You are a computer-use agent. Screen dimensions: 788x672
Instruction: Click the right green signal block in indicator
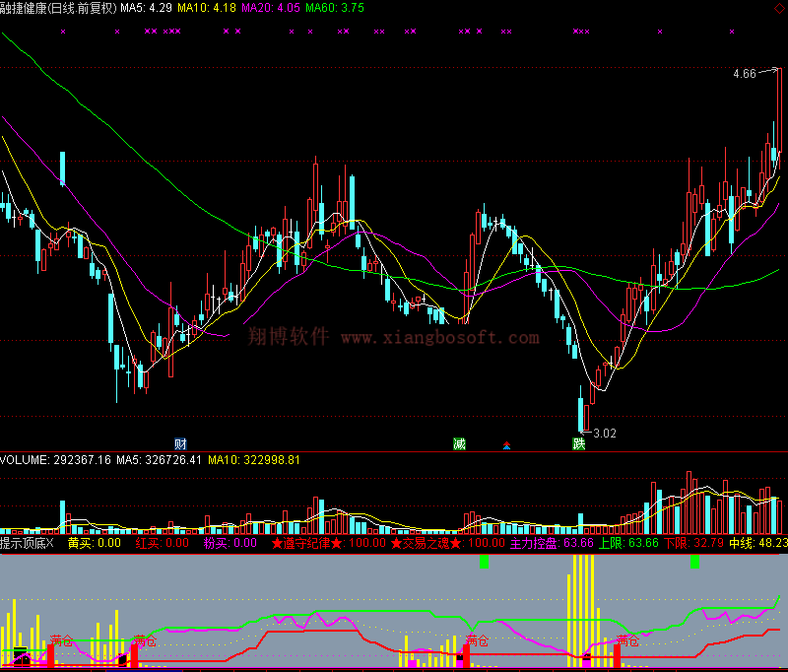[x=694, y=562]
